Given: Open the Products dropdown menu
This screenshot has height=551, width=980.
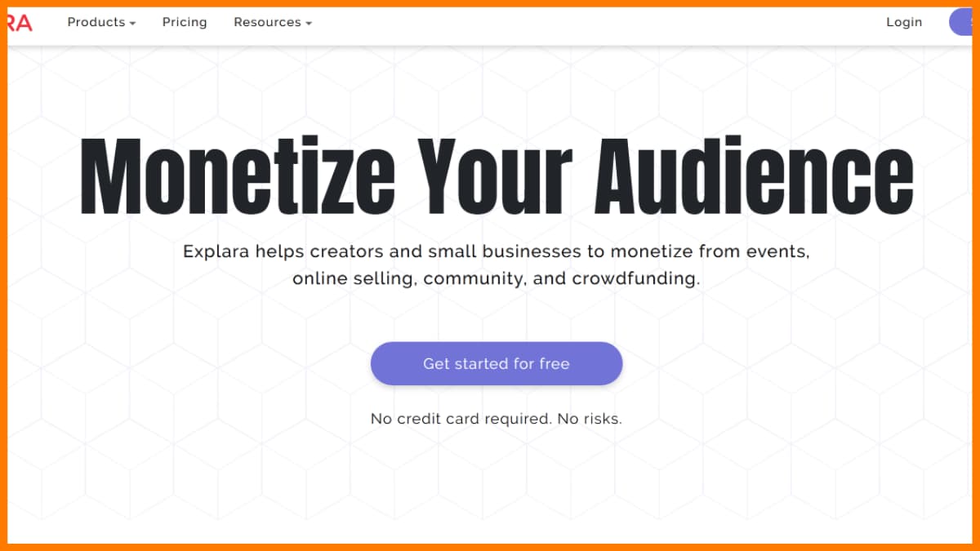Looking at the screenshot, I should tap(96, 22).
